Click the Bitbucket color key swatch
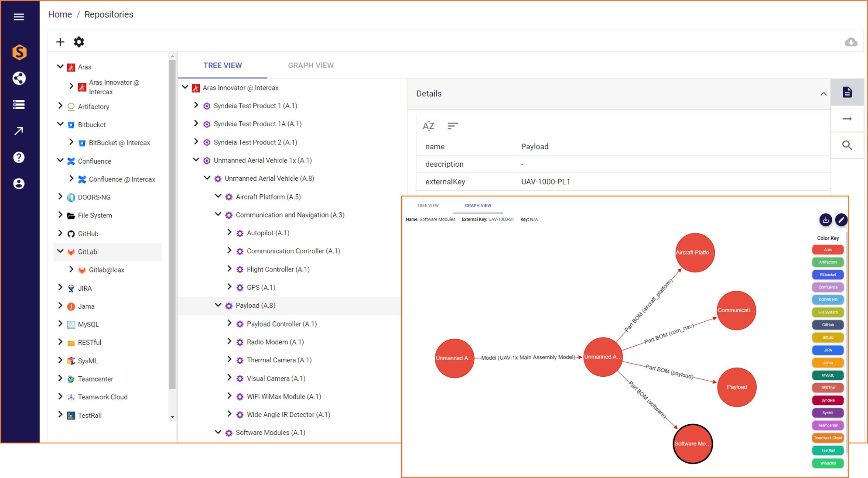 827,275
